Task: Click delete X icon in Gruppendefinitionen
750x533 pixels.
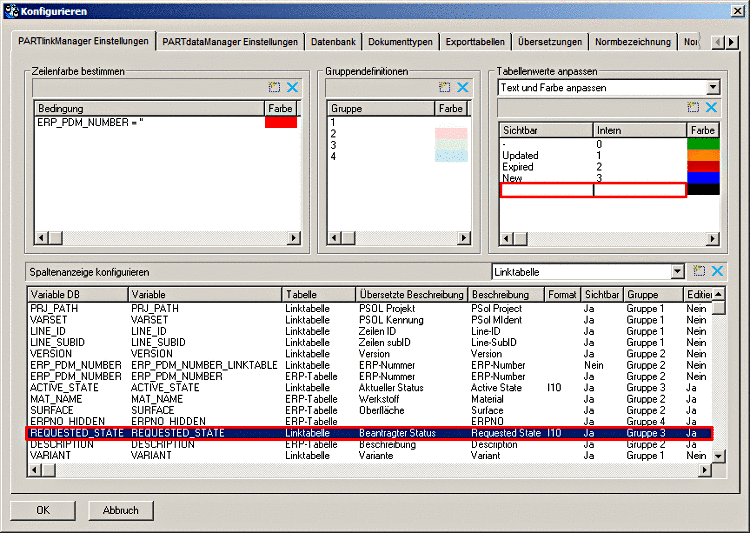Action: [463, 87]
